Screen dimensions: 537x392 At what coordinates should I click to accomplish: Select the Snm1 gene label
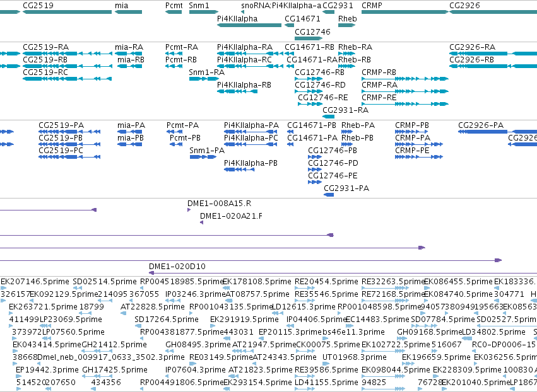pos(199,6)
